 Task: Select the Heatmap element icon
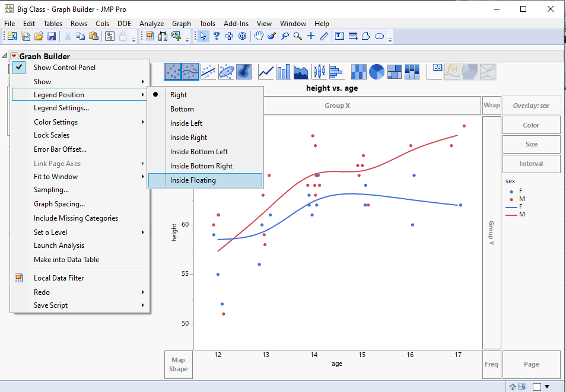[x=358, y=72]
